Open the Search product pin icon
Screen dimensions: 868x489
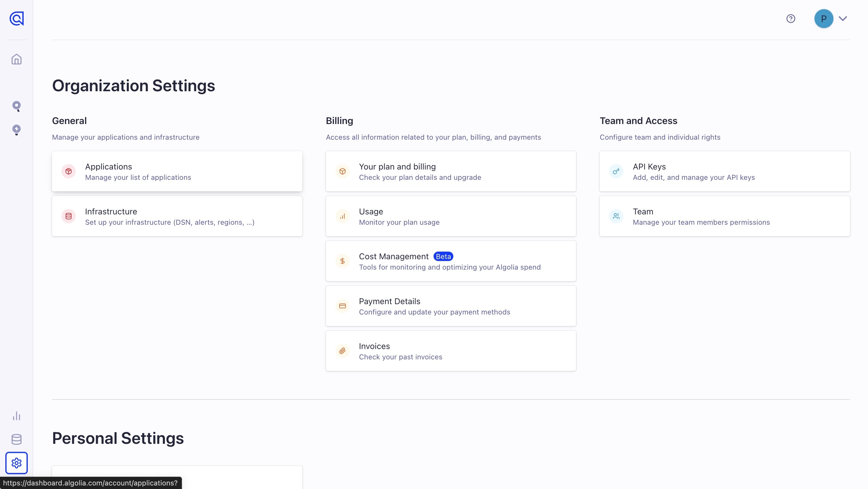pos(17,106)
